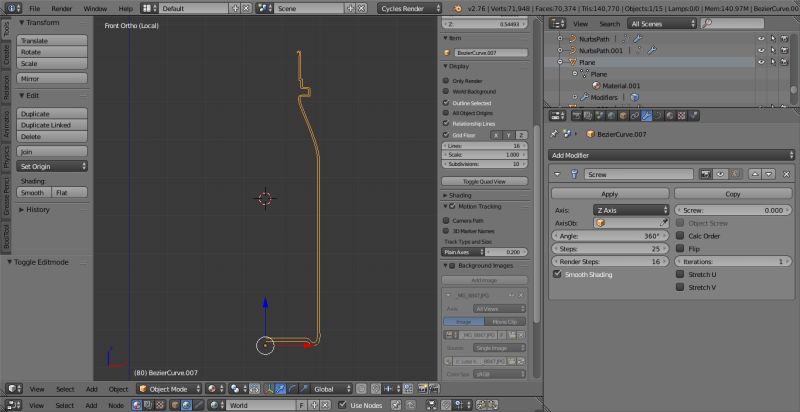This screenshot has width=800, height=412.
Task: Select the Modifiers wrench properties tab
Action: (646, 116)
